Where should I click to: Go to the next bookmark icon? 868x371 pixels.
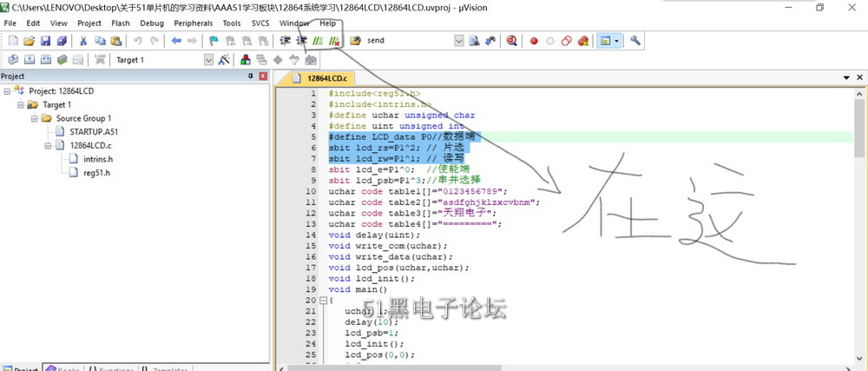click(247, 41)
